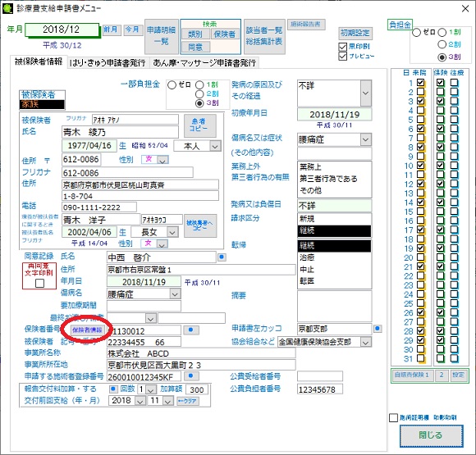Click the blue dot icon beside 同意記録 氏名

pyautogui.click(x=222, y=257)
